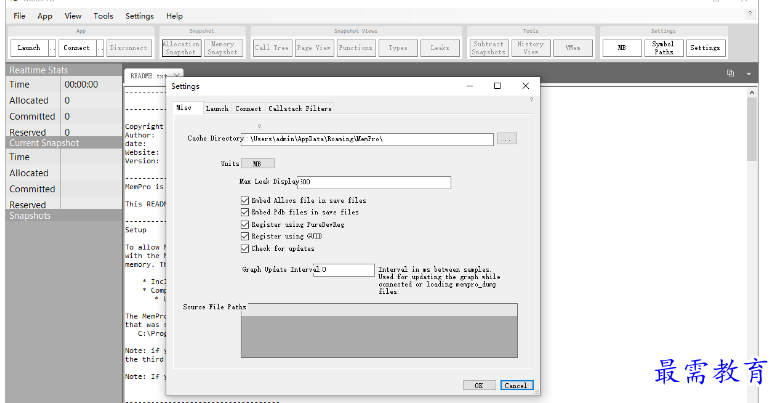Screen dimensions: 776x403
Task: Click the Launch toolbar button
Action: coord(29,47)
